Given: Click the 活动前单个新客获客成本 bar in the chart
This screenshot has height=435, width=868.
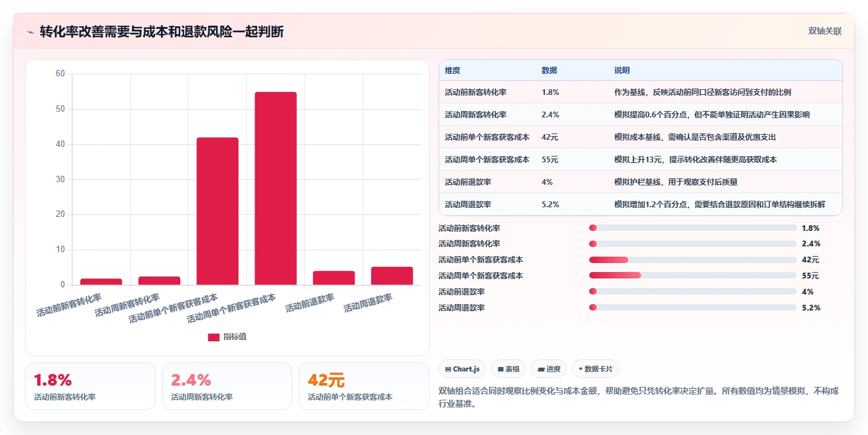Looking at the screenshot, I should coord(217,211).
